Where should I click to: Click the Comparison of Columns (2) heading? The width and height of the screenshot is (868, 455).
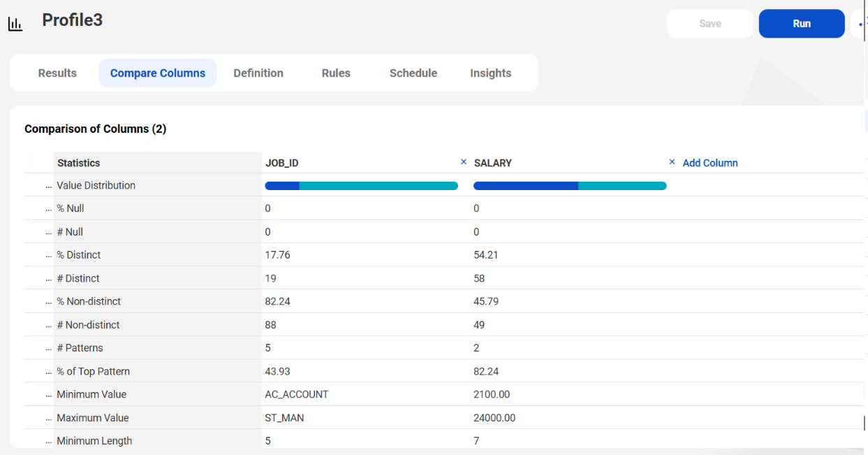point(96,129)
